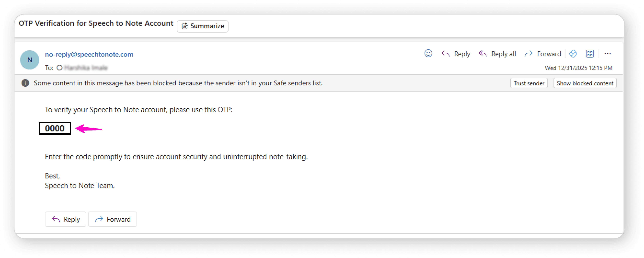Click the blue diamond-shaped add-in icon

[x=573, y=54]
